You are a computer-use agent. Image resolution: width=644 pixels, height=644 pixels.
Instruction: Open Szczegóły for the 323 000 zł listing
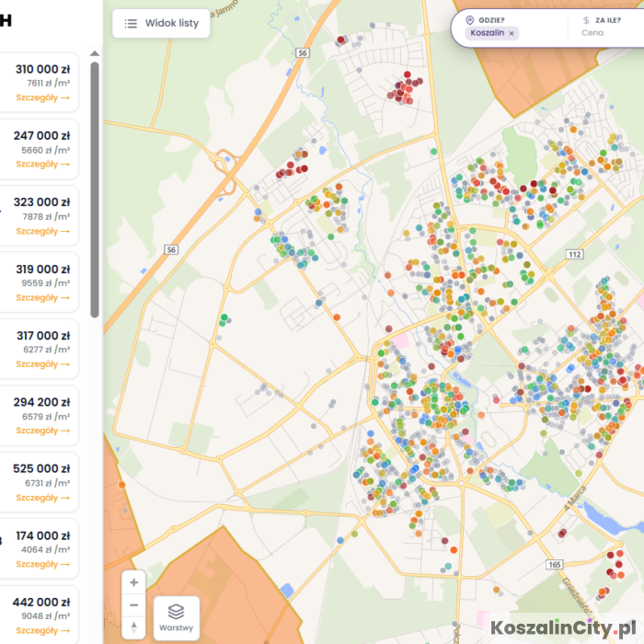pos(42,231)
